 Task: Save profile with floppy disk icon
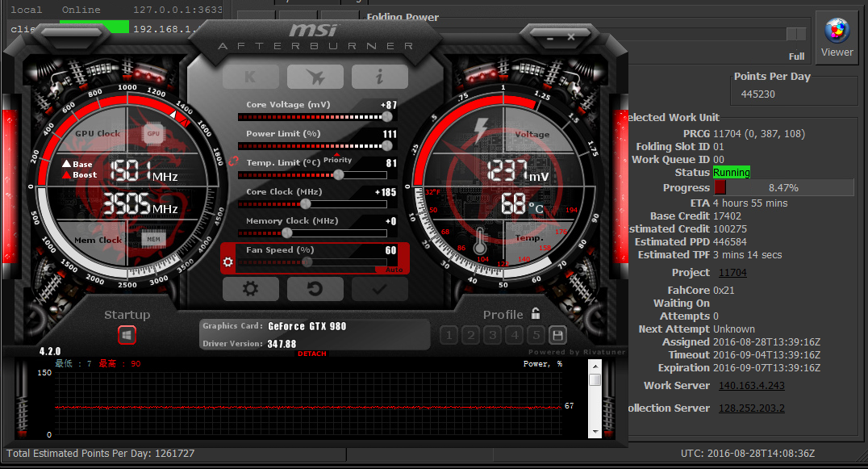point(558,335)
